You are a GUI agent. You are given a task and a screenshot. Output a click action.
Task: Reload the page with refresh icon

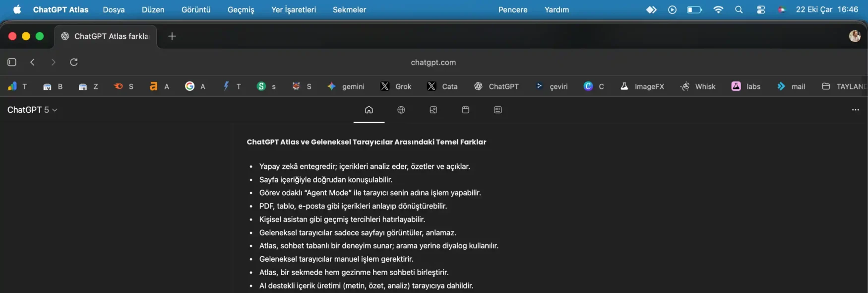(x=74, y=62)
